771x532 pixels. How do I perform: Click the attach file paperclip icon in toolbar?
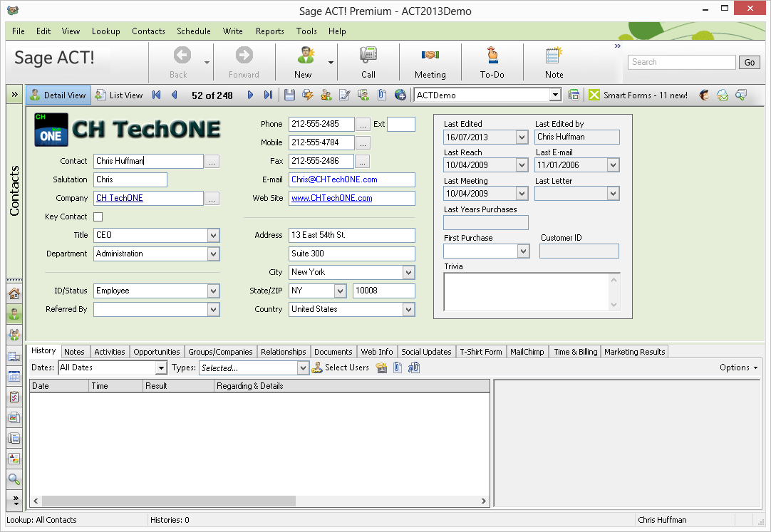381,95
